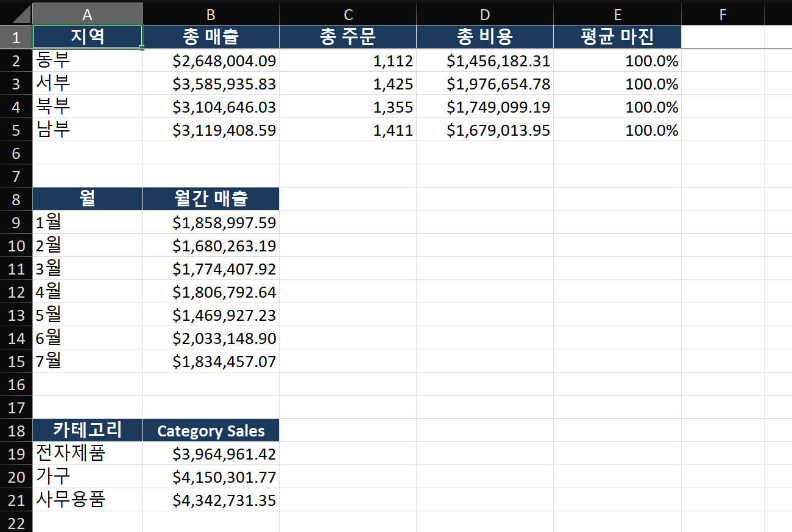Click monthly sales $1,858,997.59
Image resolution: width=792 pixels, height=532 pixels.
point(211,222)
